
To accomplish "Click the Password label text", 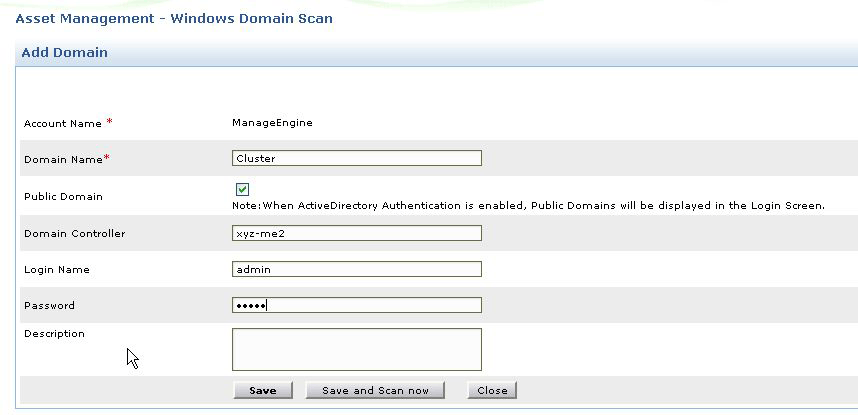I will [49, 306].
